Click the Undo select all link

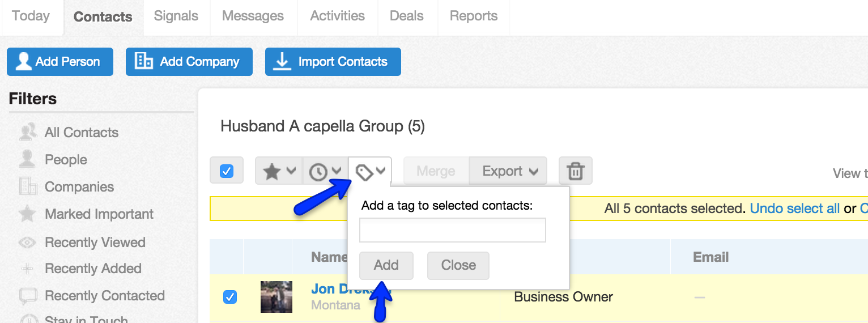794,209
